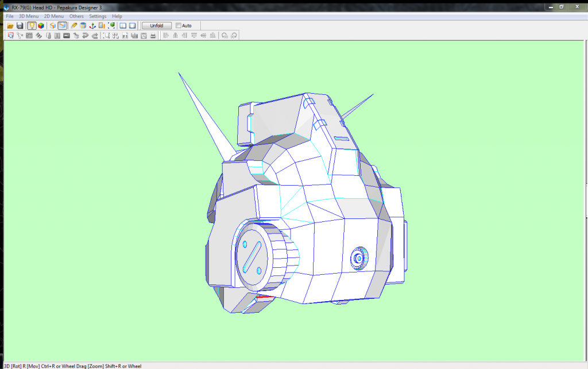Switch to the split two-pane window layout icon
The width and height of the screenshot is (588, 369).
coord(123,25)
